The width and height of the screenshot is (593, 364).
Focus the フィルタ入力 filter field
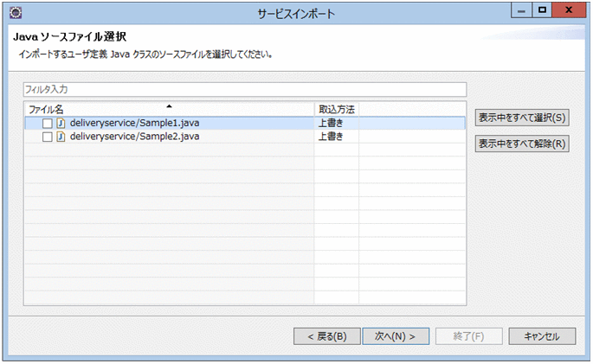245,90
